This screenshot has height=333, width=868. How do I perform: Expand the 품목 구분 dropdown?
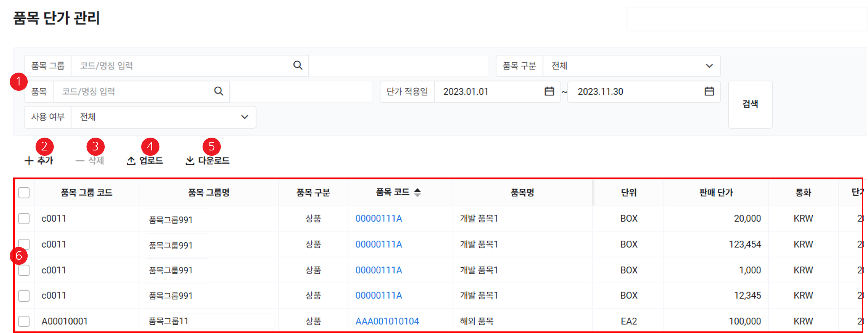(709, 66)
